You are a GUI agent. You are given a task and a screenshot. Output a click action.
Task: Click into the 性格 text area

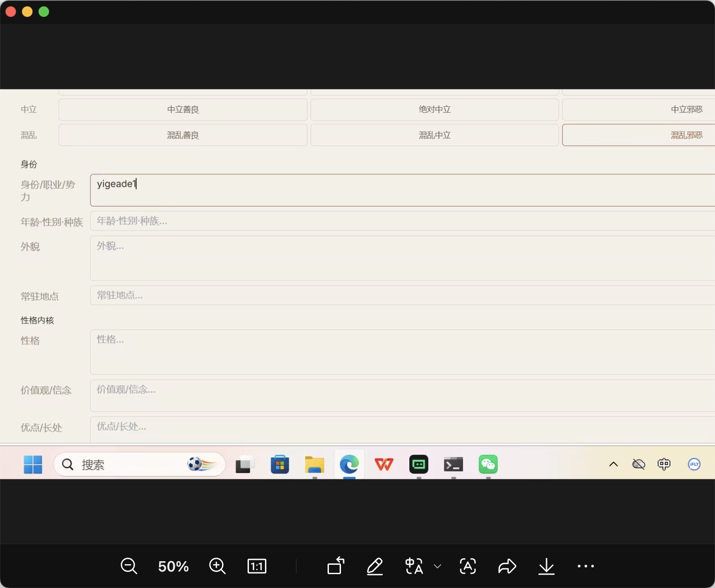(403, 352)
